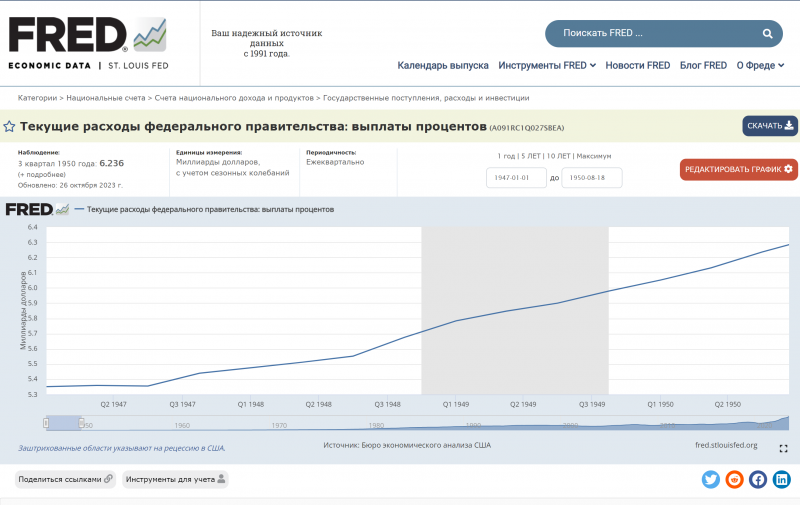Share chart on Reddit

[x=734, y=479]
